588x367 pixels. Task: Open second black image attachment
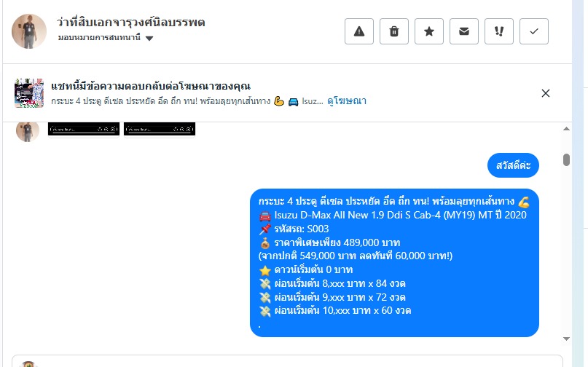click(x=160, y=129)
